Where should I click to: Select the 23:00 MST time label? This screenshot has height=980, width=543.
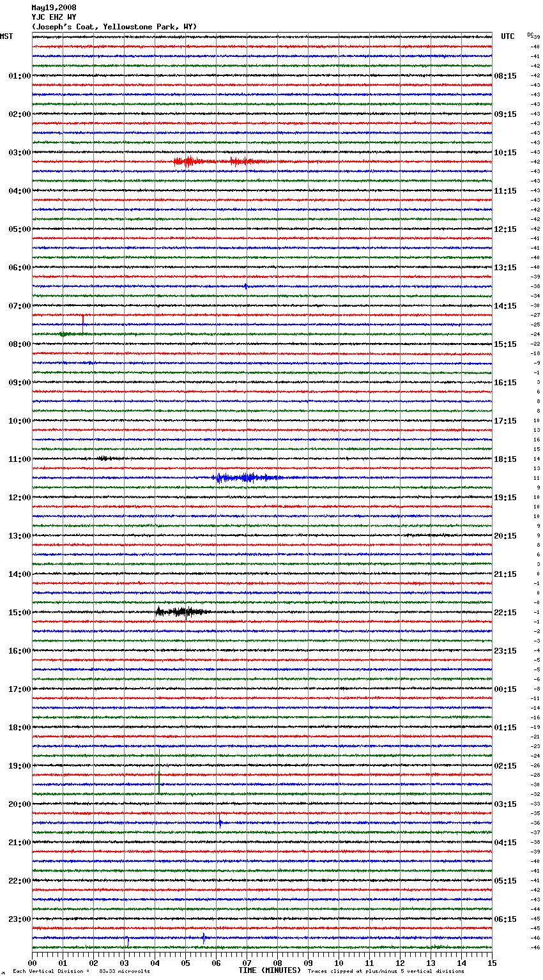click(x=19, y=919)
